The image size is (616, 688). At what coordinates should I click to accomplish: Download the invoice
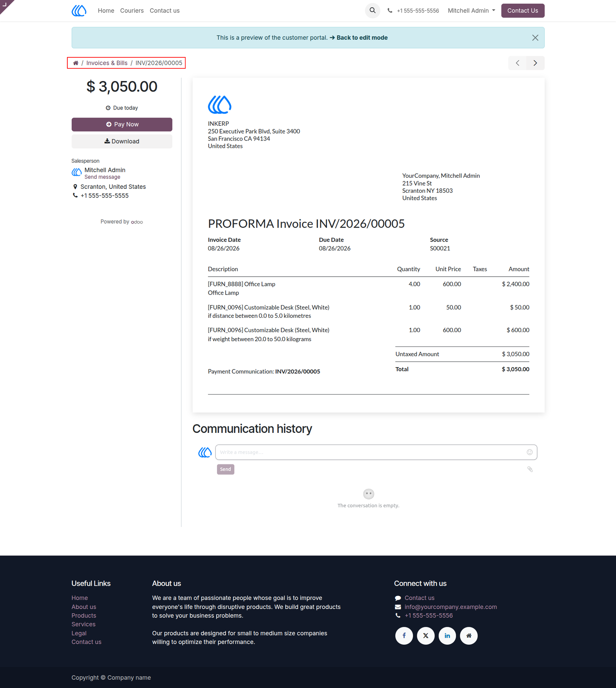122,141
